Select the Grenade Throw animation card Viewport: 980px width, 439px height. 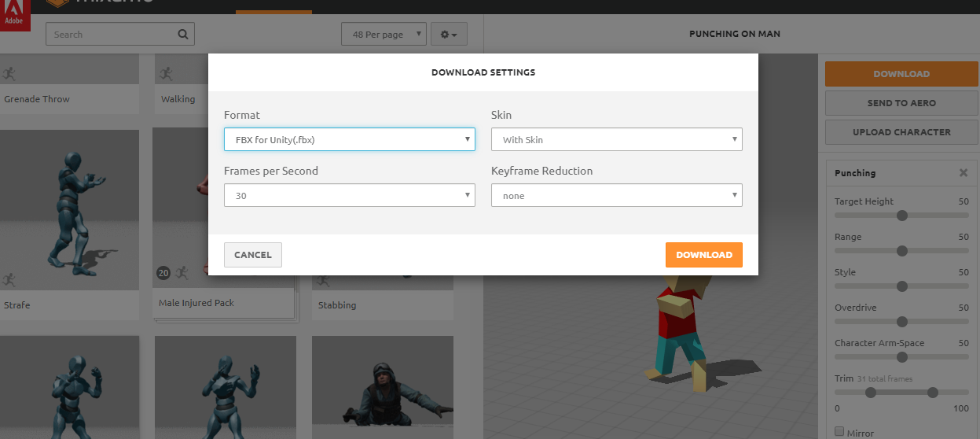pos(69,83)
